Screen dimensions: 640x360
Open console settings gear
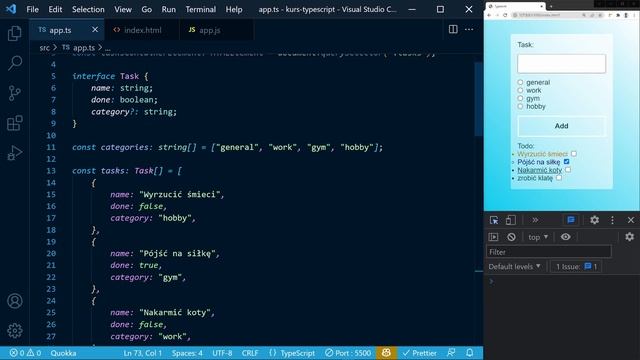coord(629,237)
